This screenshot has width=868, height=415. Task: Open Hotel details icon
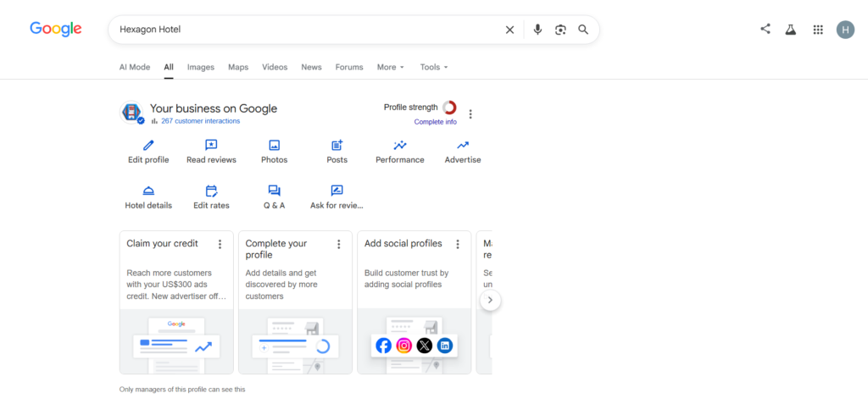pyautogui.click(x=148, y=191)
